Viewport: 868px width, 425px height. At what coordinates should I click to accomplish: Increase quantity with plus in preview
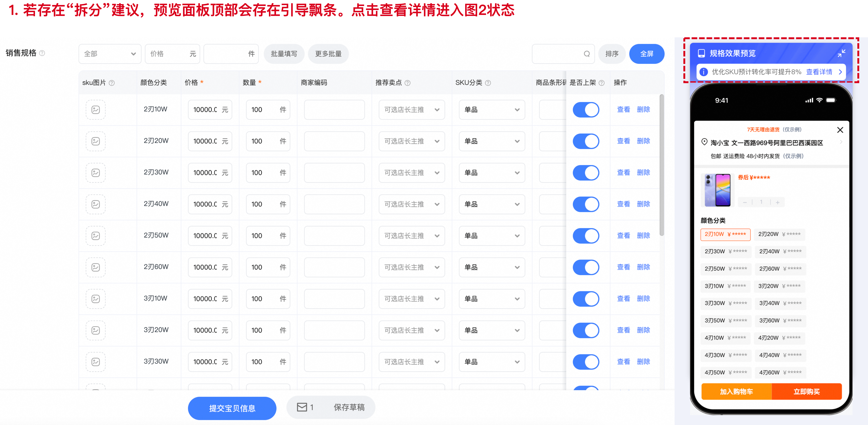pos(778,202)
